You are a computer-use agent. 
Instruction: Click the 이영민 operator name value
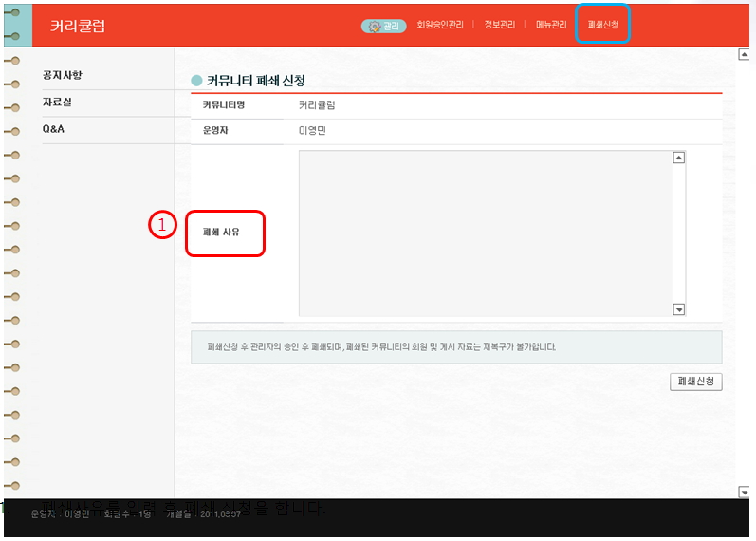[312, 131]
